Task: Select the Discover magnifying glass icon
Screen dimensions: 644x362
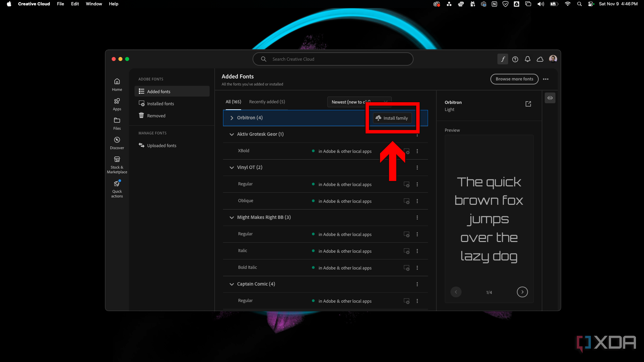Action: (116, 140)
